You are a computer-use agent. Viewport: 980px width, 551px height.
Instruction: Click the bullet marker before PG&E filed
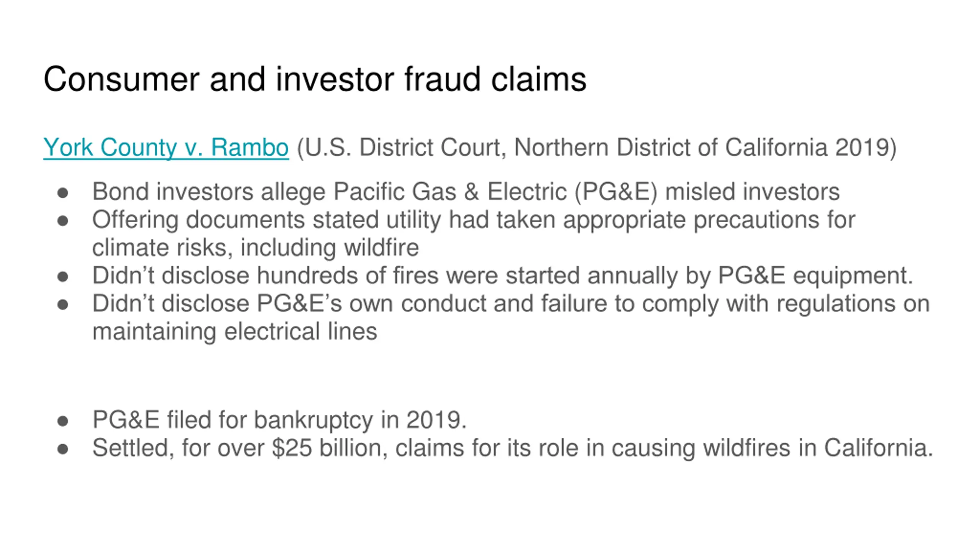click(62, 421)
